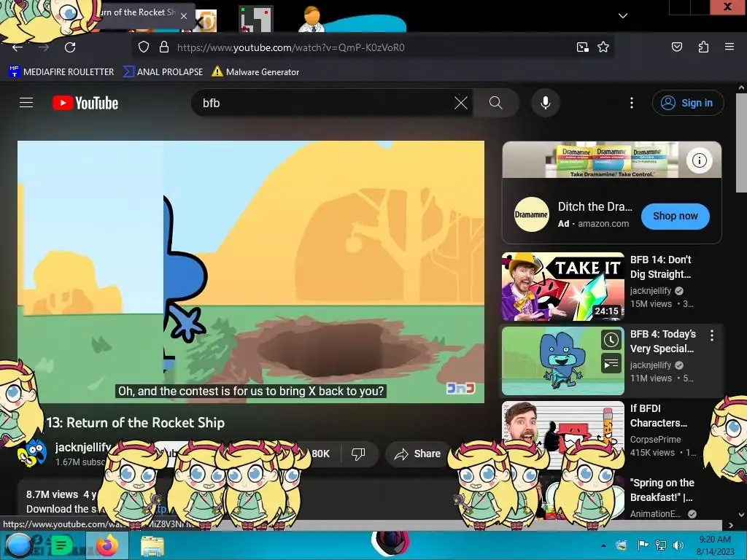This screenshot has height=560, width=747.
Task: Dislike the video with thumbs-down
Action: tap(358, 454)
